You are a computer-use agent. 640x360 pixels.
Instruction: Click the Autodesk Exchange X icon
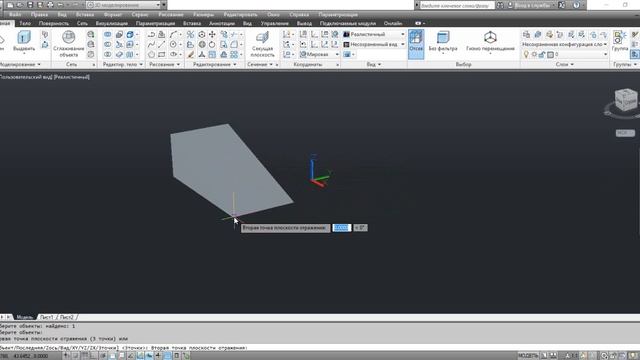[562, 5]
